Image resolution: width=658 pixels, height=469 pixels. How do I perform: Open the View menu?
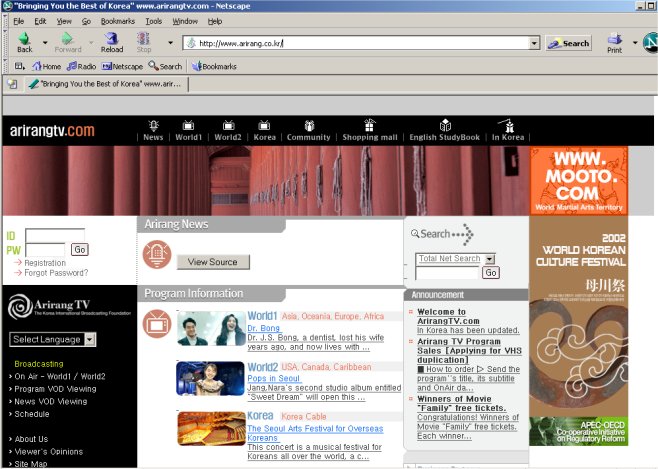[64, 21]
